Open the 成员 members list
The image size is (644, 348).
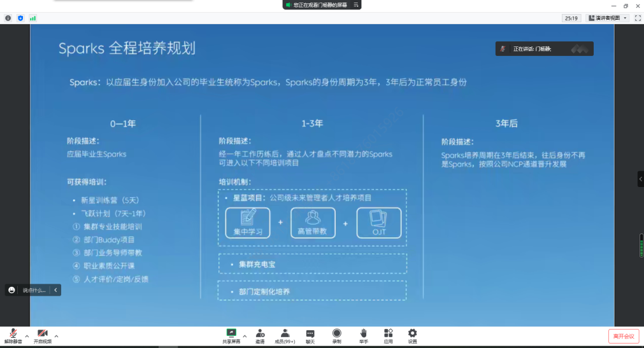(x=285, y=336)
